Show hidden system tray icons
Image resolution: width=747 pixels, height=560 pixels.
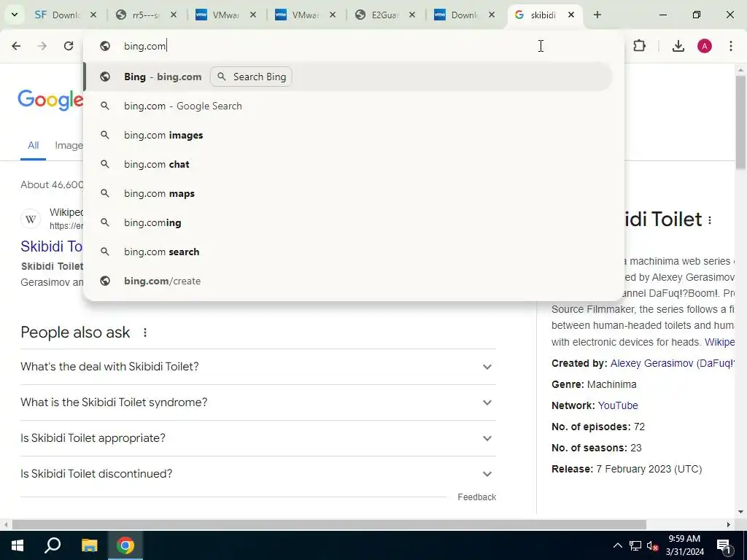click(617, 545)
